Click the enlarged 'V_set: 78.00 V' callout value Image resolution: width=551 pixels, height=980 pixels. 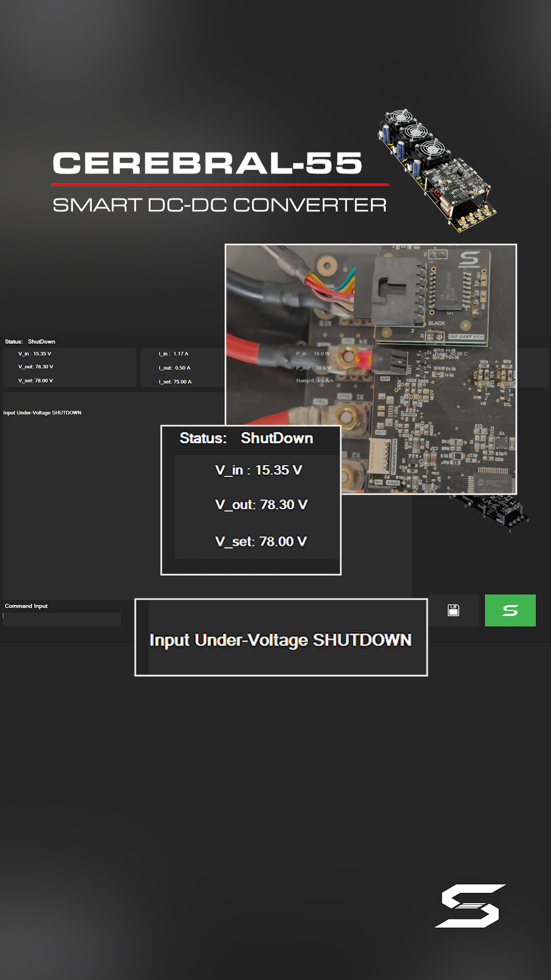coord(261,542)
